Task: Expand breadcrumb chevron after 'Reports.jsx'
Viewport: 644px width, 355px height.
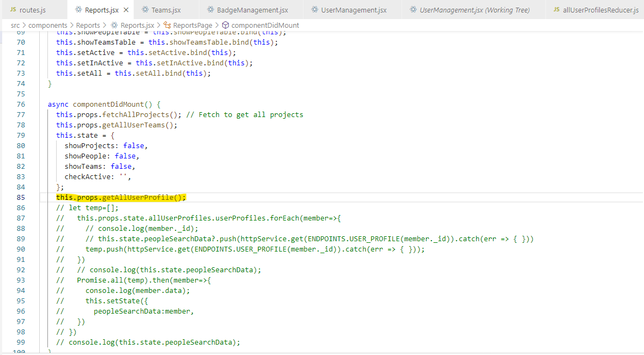Action: point(159,26)
